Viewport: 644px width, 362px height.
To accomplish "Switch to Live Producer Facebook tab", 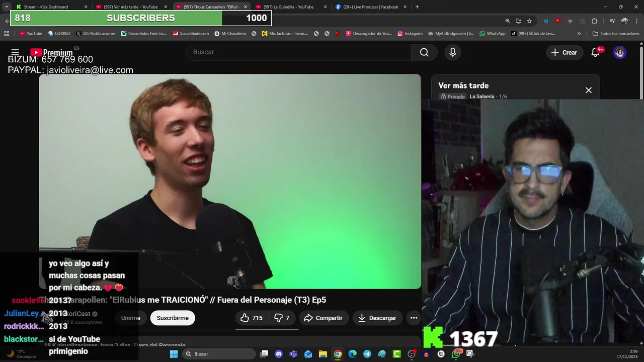I will pyautogui.click(x=371, y=7).
